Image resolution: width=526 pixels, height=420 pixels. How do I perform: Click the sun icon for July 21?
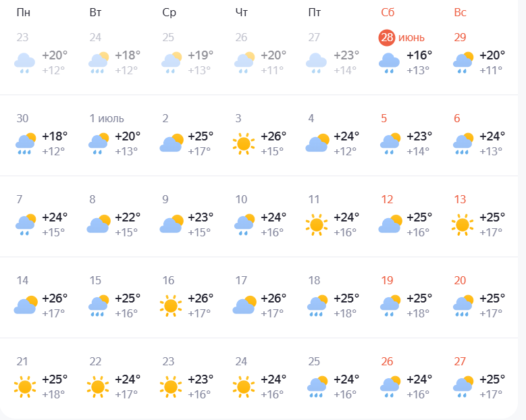click(x=25, y=386)
